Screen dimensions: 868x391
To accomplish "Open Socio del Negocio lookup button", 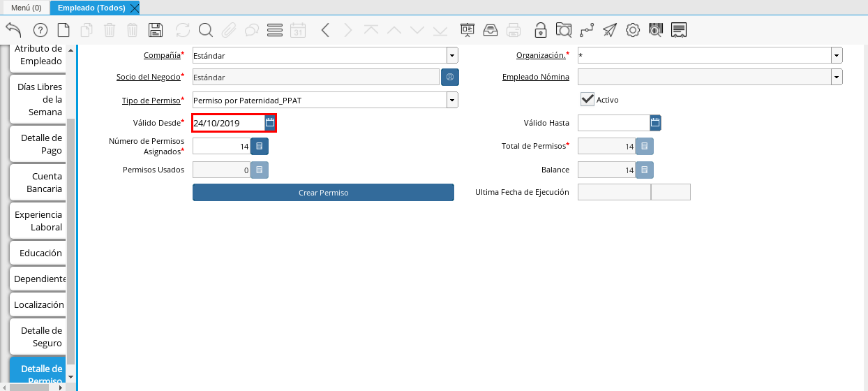I will [x=450, y=77].
